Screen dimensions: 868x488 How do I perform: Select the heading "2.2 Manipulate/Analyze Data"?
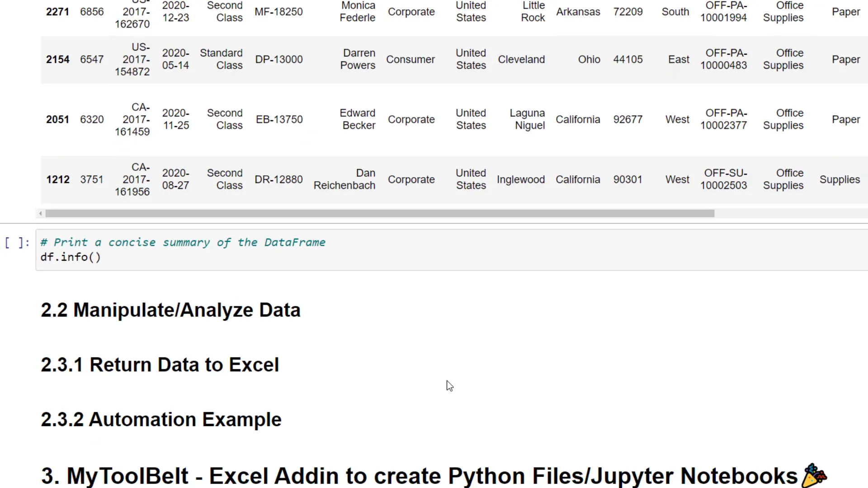(170, 310)
